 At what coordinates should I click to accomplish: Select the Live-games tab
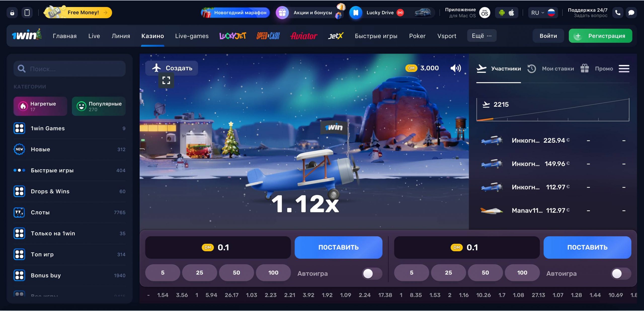[x=192, y=36]
